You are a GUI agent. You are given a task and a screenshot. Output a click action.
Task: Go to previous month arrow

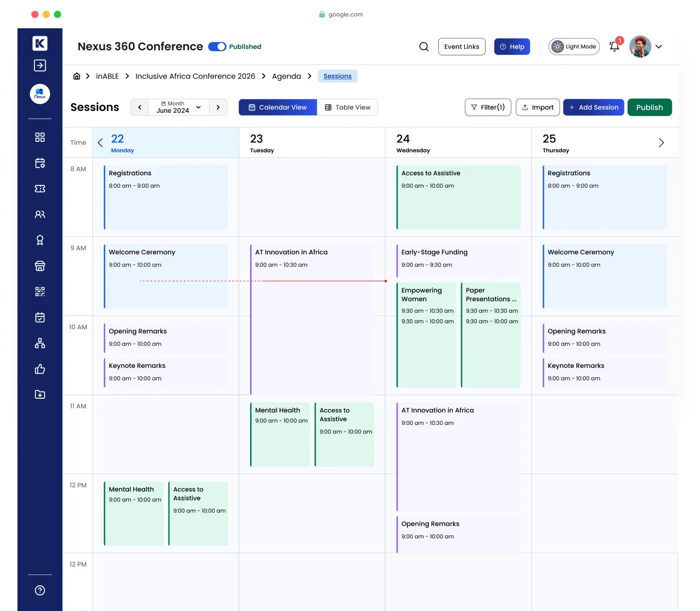(x=140, y=107)
